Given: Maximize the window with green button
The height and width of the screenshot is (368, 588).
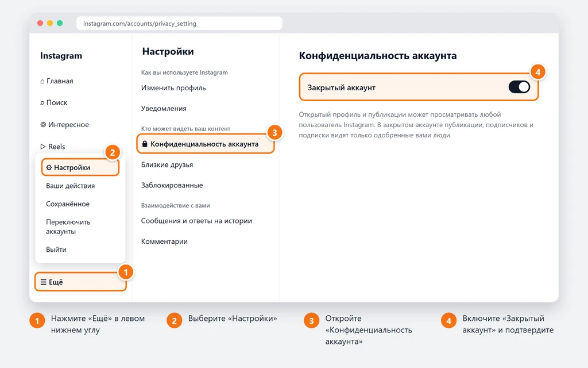Looking at the screenshot, I should (x=60, y=23).
